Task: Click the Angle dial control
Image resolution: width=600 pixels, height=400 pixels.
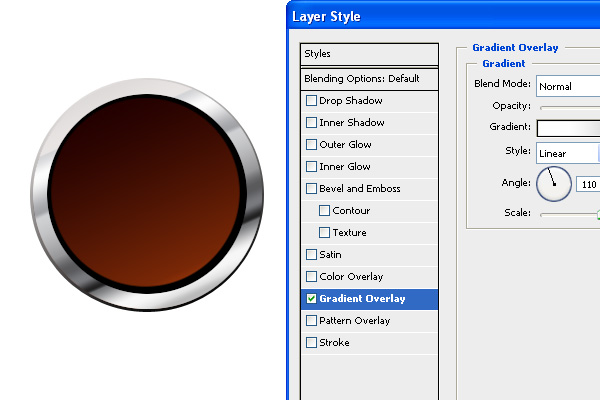Action: pos(553,184)
